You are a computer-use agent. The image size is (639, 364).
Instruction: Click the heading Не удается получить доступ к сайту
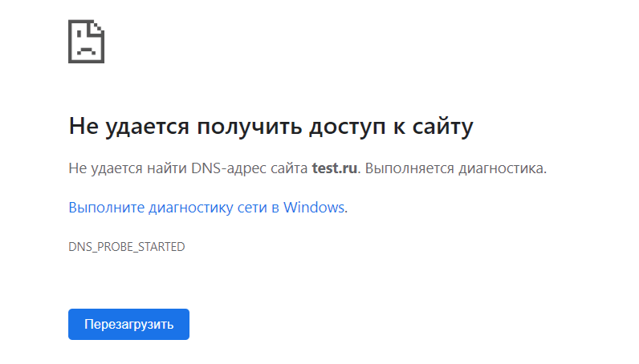(271, 126)
